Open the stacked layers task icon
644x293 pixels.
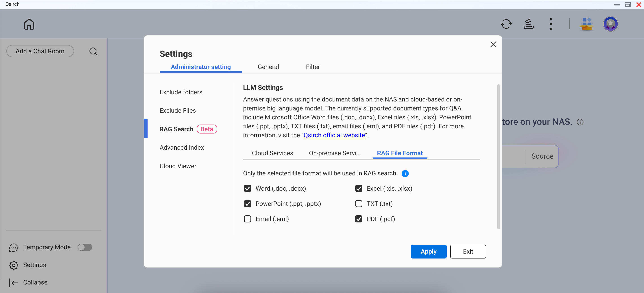(x=529, y=24)
